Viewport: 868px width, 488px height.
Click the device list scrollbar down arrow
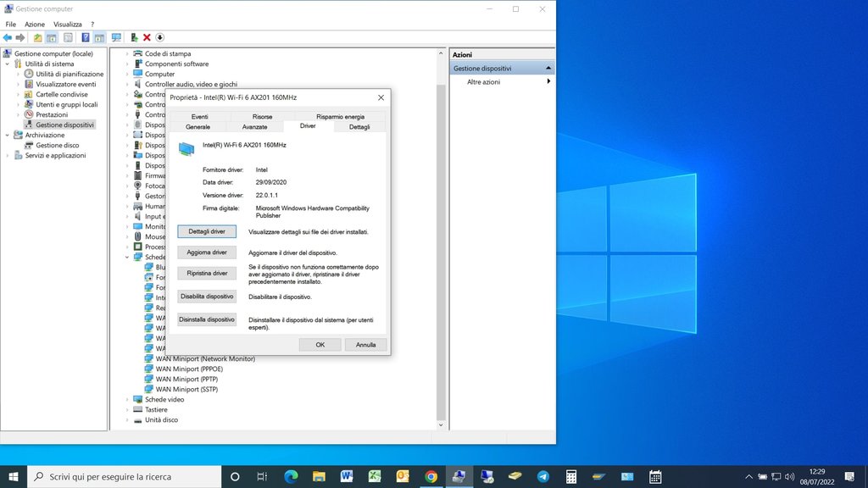coord(441,425)
